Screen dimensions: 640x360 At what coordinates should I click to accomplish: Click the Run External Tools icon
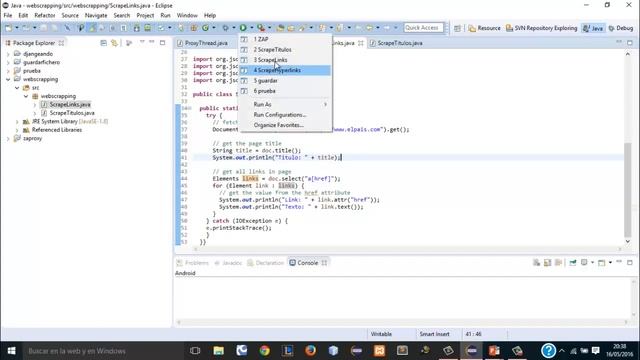click(x=261, y=28)
